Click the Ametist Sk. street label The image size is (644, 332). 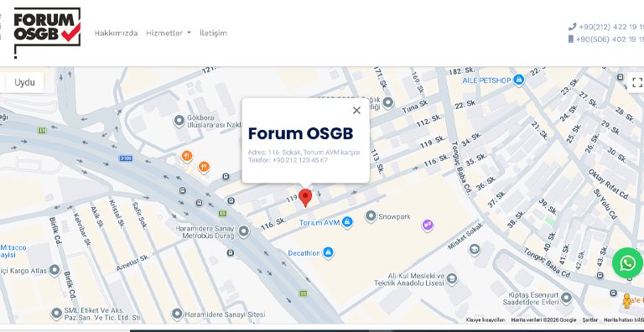tap(132, 263)
